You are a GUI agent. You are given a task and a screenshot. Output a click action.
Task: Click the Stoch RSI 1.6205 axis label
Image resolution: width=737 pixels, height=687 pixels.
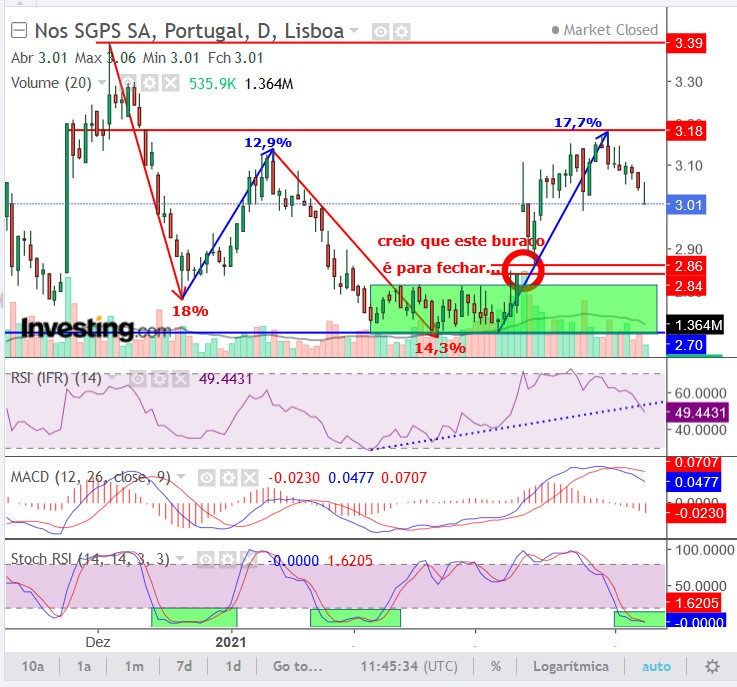click(693, 603)
